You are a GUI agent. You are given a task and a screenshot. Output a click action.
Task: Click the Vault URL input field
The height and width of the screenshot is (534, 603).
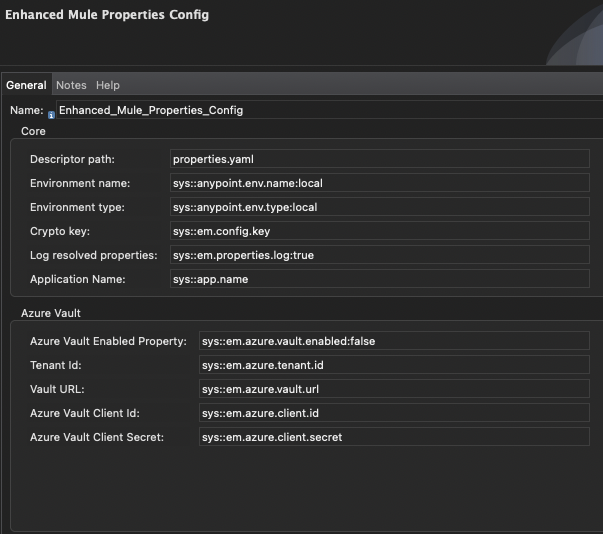pyautogui.click(x=394, y=389)
